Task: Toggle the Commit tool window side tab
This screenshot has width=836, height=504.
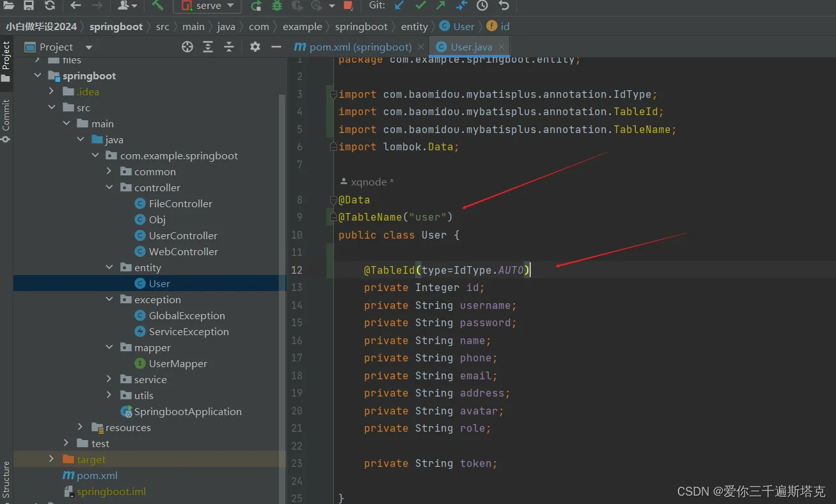Action: 6,115
